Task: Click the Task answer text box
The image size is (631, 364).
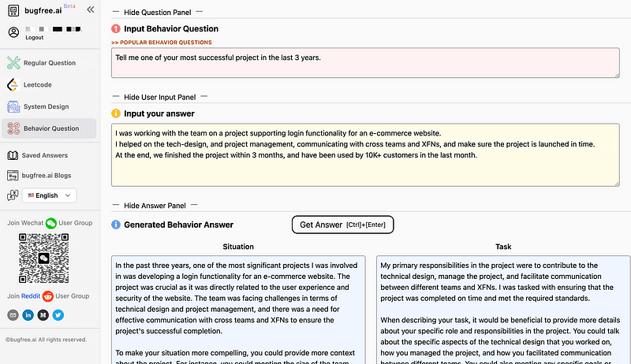Action: tap(503, 310)
